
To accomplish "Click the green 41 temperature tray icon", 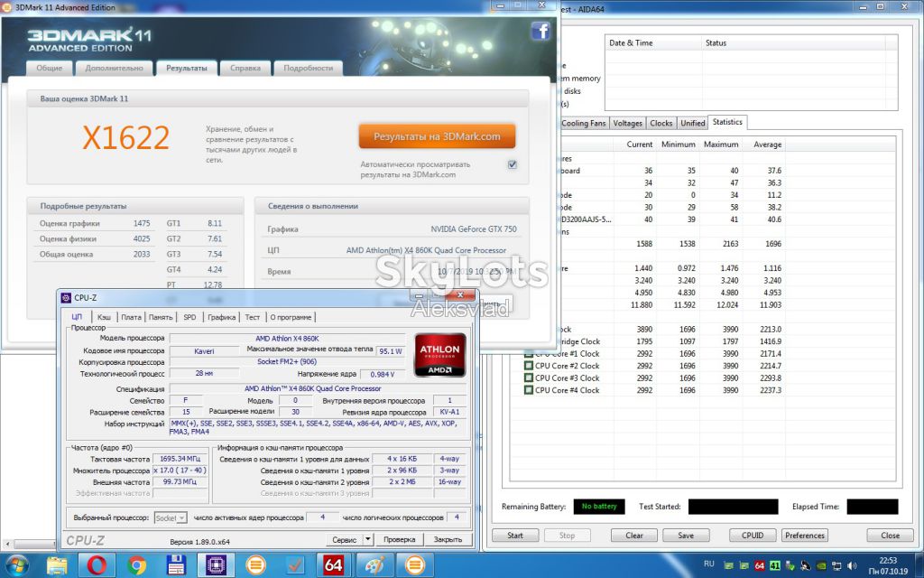I will pyautogui.click(x=775, y=565).
